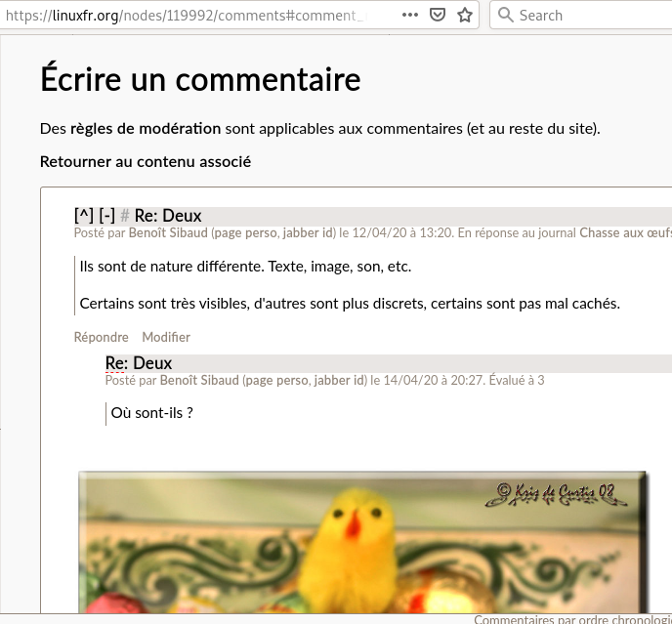Click Répondre under the first comment
672x624 pixels.
101,337
